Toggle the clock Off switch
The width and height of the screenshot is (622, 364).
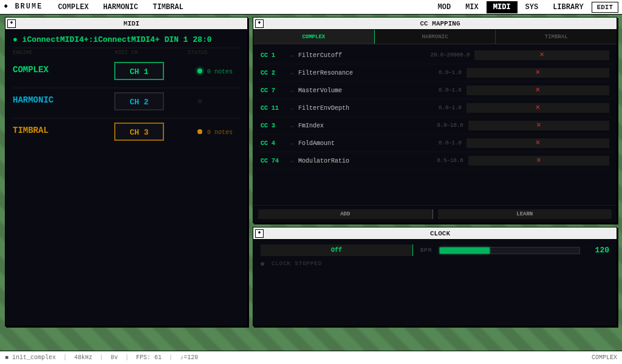[336, 249]
